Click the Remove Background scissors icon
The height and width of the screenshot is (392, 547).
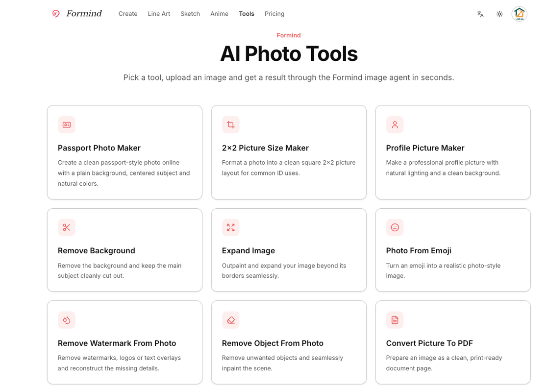[67, 227]
